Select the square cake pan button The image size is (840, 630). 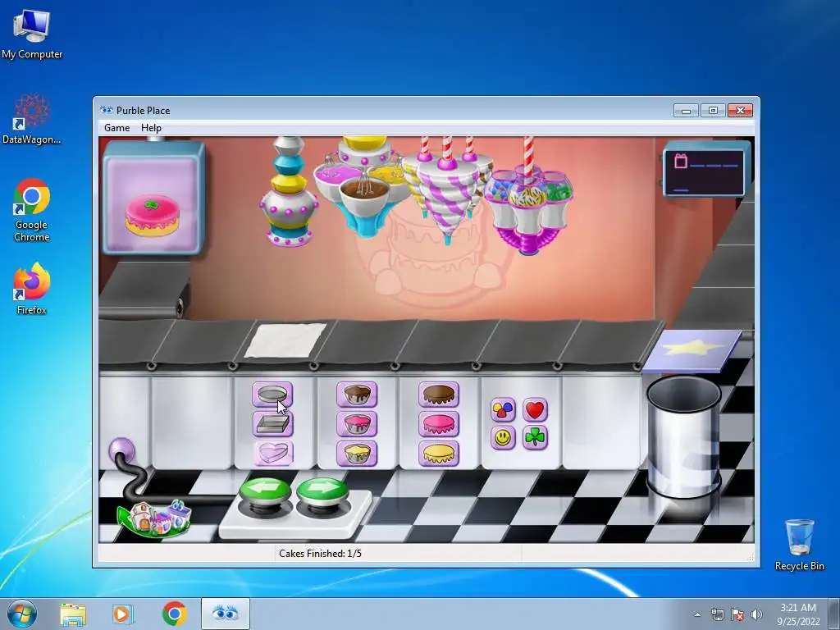pyautogui.click(x=272, y=424)
